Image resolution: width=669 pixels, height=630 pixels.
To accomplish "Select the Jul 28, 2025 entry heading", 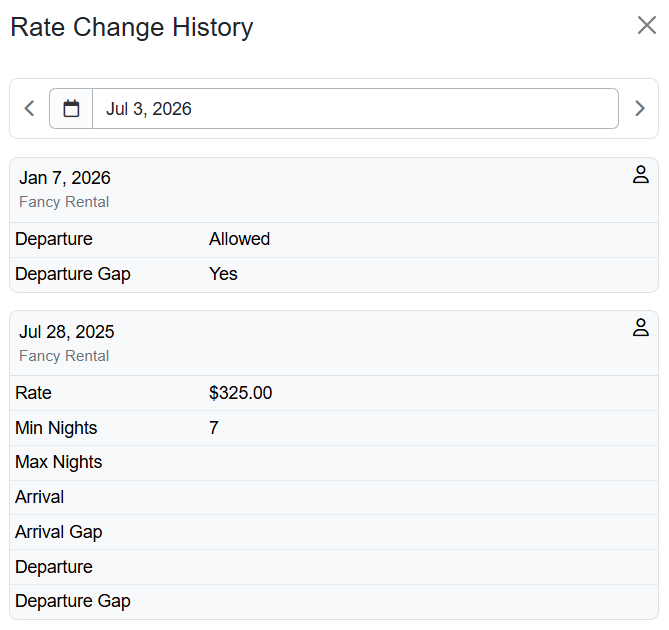I will (x=67, y=332).
